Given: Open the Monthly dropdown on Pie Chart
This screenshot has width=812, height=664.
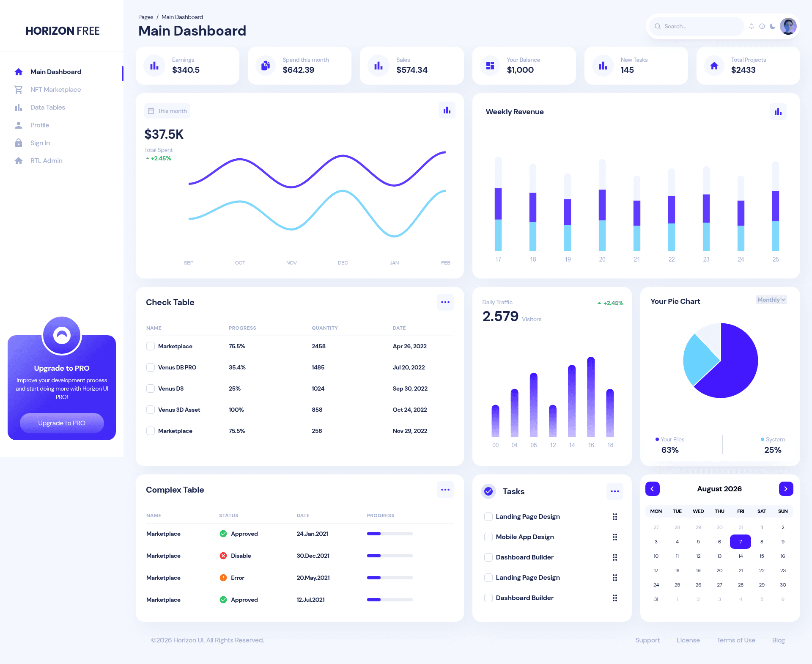Looking at the screenshot, I should (771, 300).
